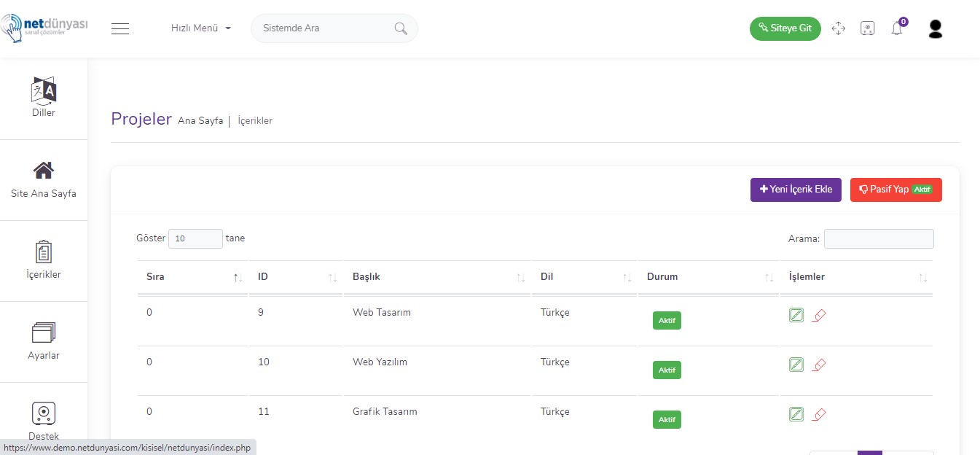Go to Site Ana Sayfa in sidebar

44,179
